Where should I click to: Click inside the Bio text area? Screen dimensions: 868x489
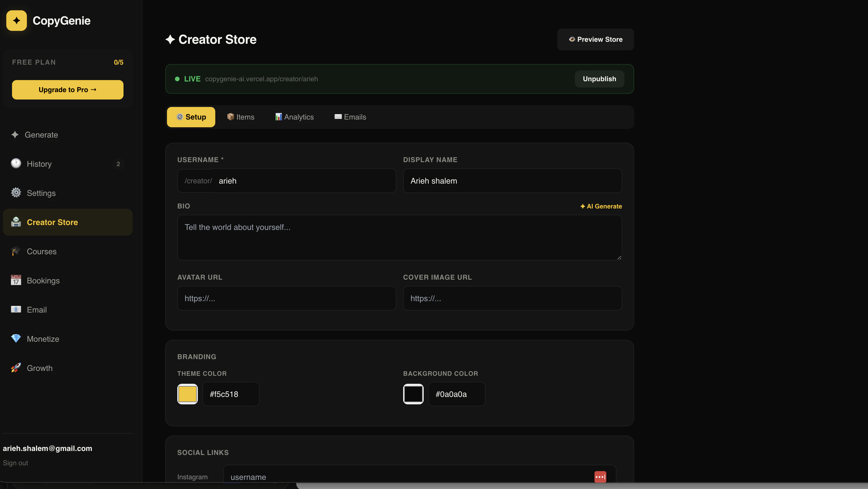399,238
